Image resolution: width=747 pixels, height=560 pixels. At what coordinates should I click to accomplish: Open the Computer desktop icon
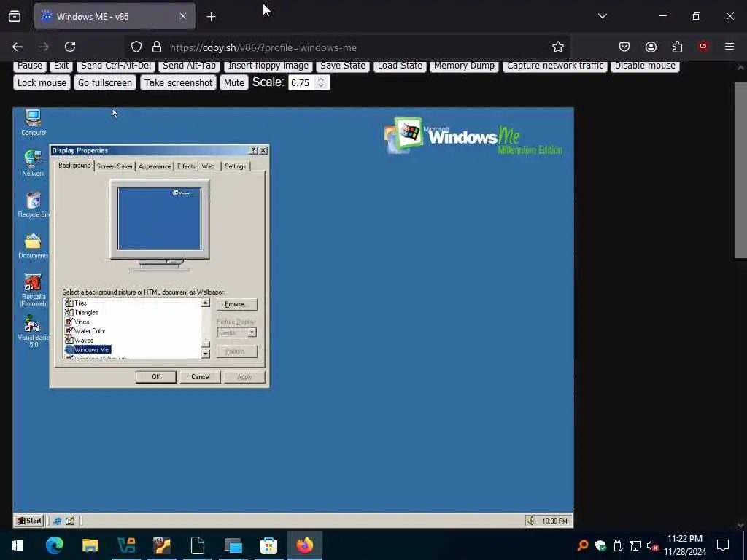(x=33, y=122)
